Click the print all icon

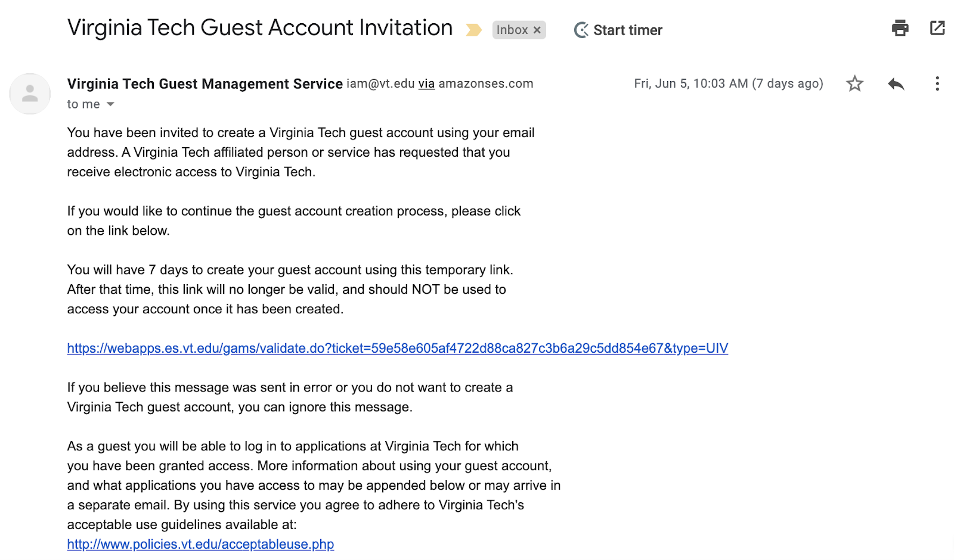click(x=900, y=28)
